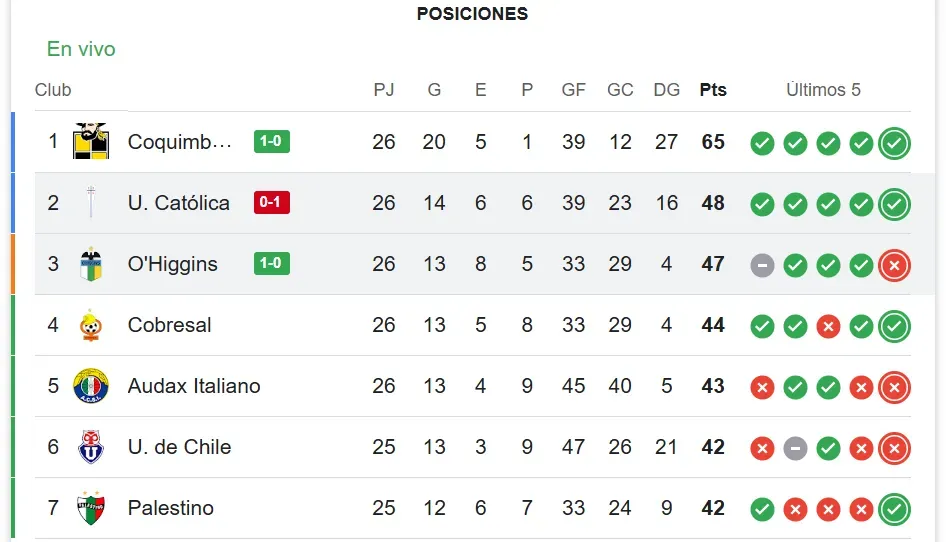The height and width of the screenshot is (542, 946).
Task: Click the Audax Italiano club crest
Action: coord(91,386)
